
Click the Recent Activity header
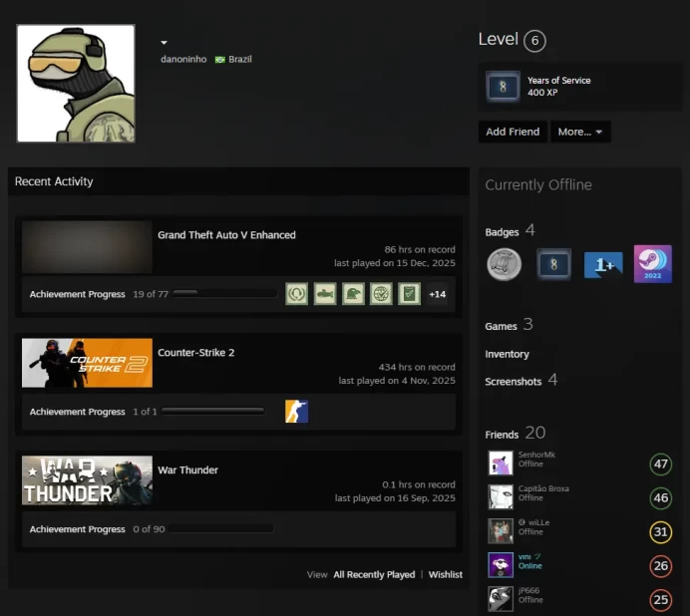[x=54, y=181]
